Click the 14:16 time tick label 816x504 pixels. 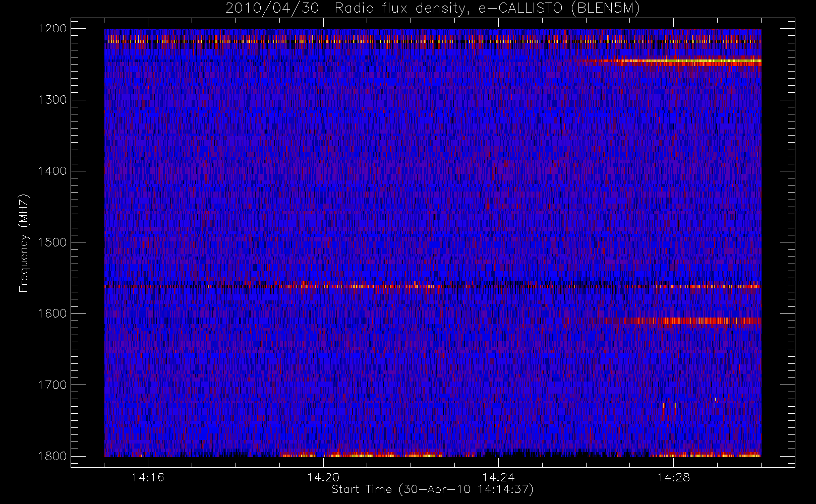click(148, 477)
